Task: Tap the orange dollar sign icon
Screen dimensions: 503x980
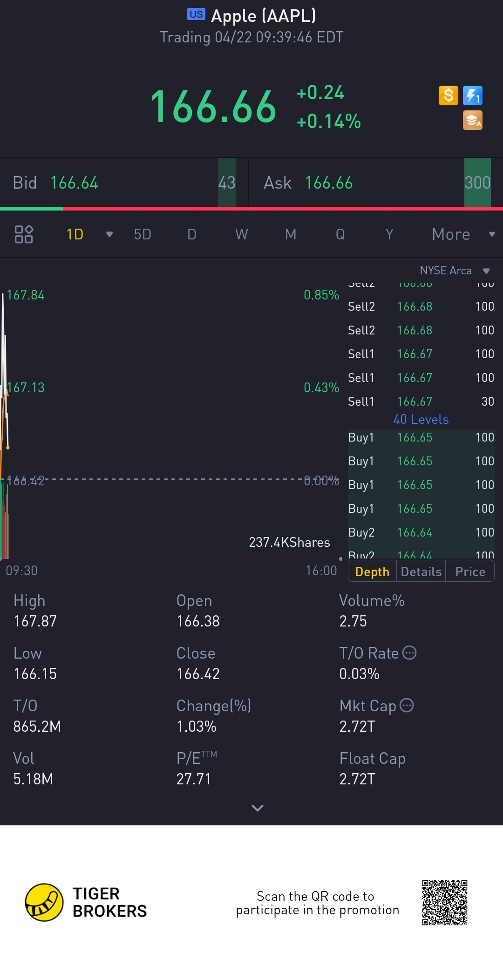Action: [449, 95]
